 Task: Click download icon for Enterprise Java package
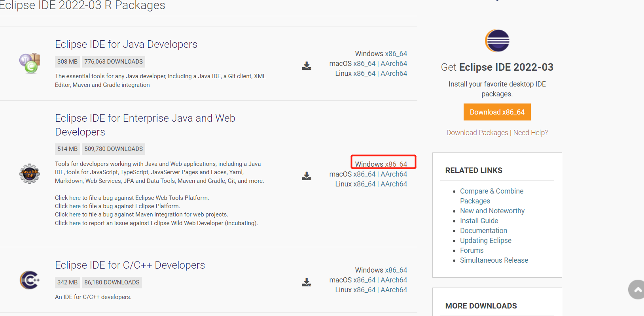[x=307, y=176]
